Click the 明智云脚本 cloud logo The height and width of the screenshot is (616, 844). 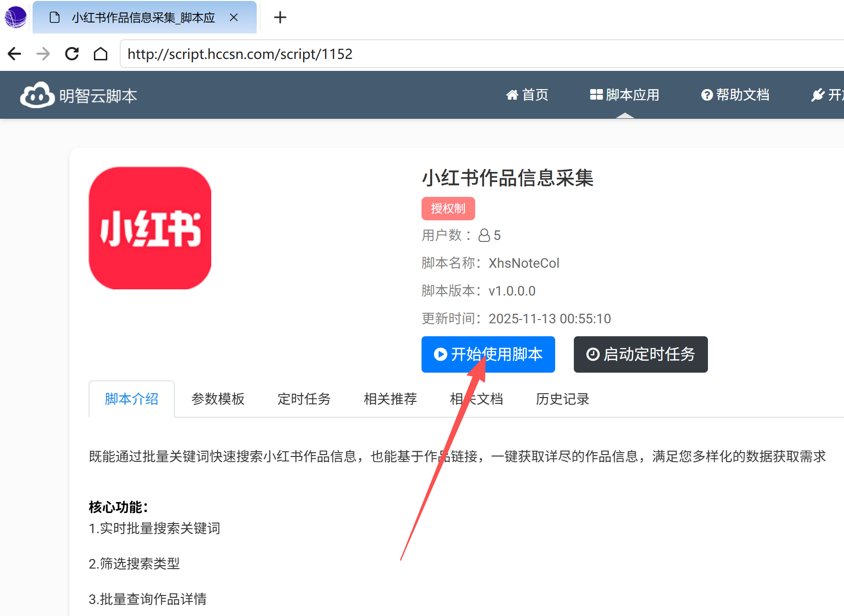click(37, 95)
